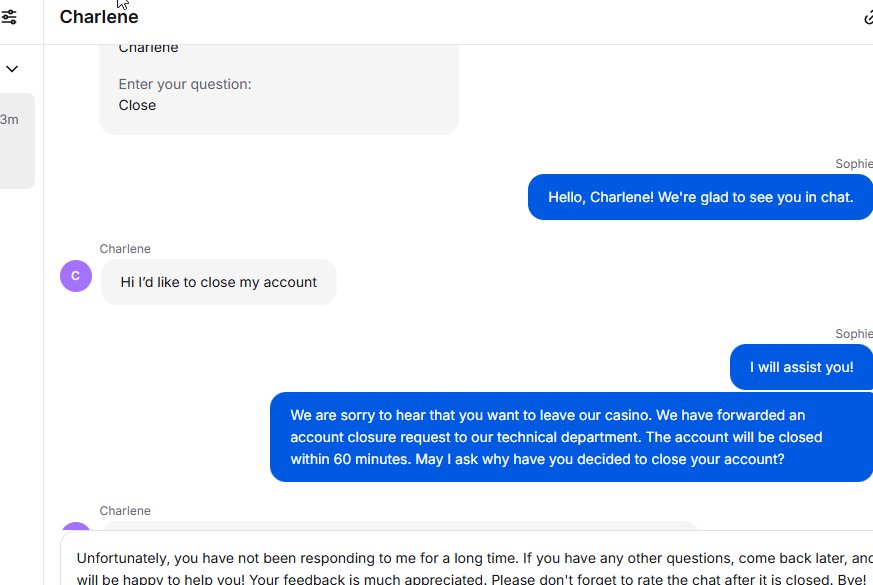Screen dimensions: 873x585
Task: Open the chat filter sliders icon
Action: pyautogui.click(x=9, y=17)
